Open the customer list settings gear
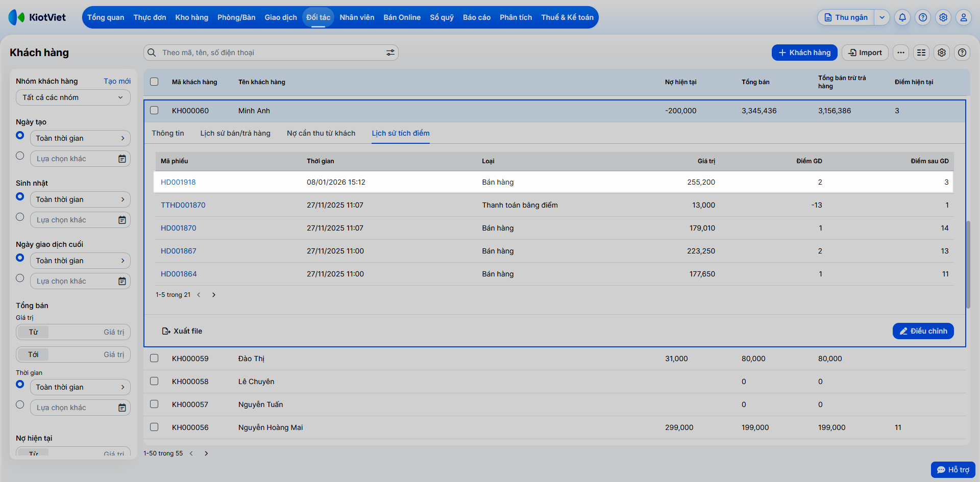 pyautogui.click(x=942, y=53)
